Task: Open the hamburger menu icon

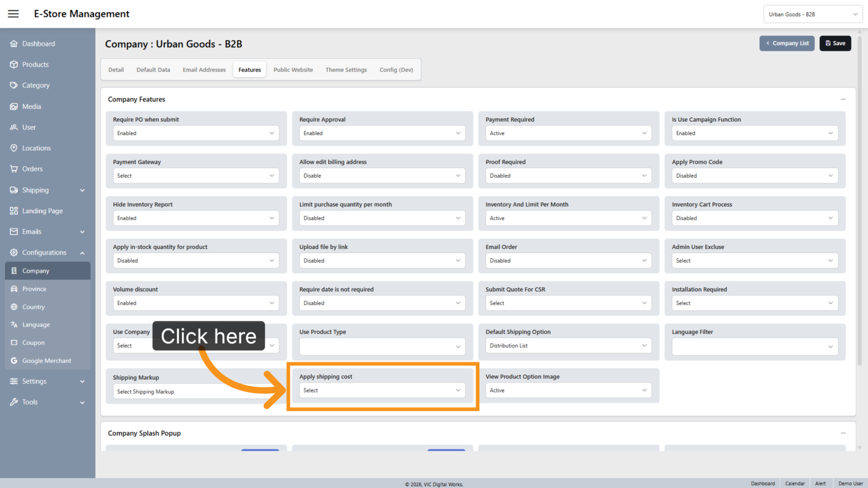Action: [x=13, y=14]
